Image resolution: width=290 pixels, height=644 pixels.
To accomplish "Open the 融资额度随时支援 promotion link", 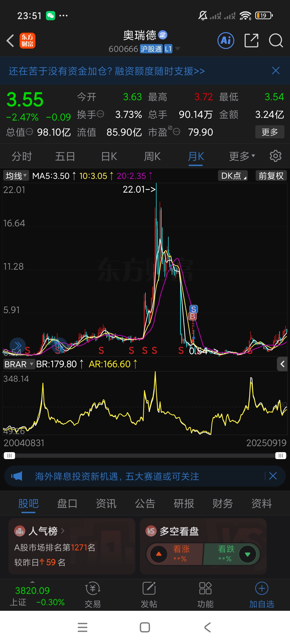I will 107,71.
